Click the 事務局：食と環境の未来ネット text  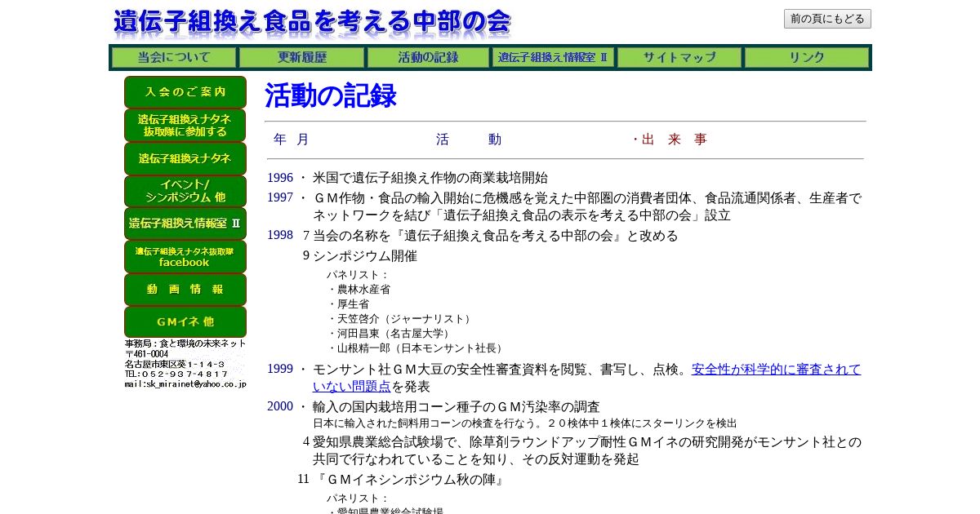click(185, 343)
